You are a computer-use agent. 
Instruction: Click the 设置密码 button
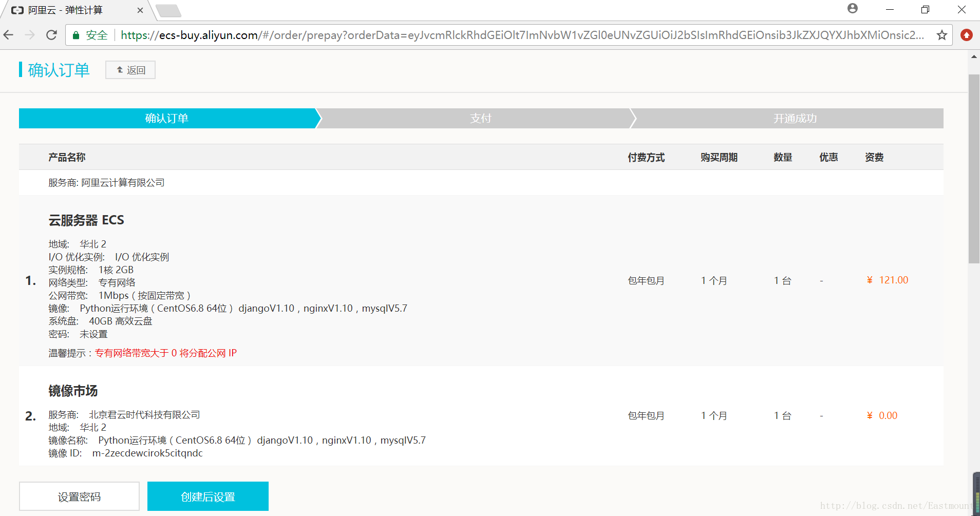point(79,496)
